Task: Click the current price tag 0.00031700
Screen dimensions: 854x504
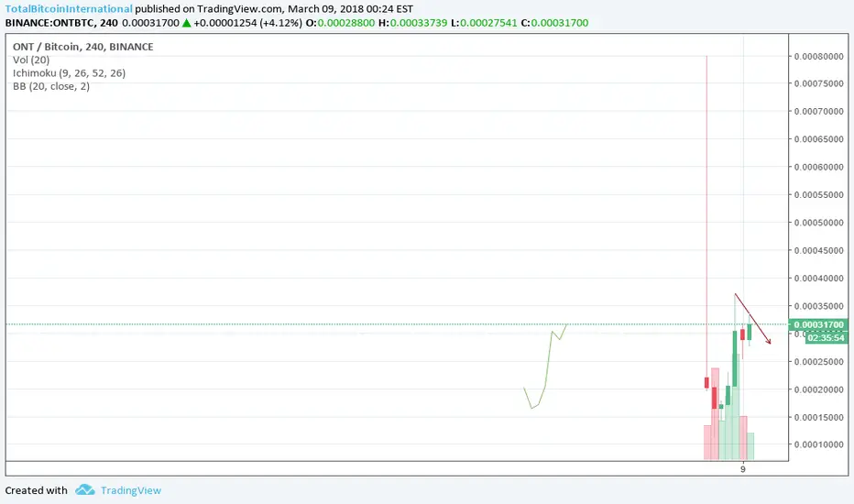Action: point(818,324)
